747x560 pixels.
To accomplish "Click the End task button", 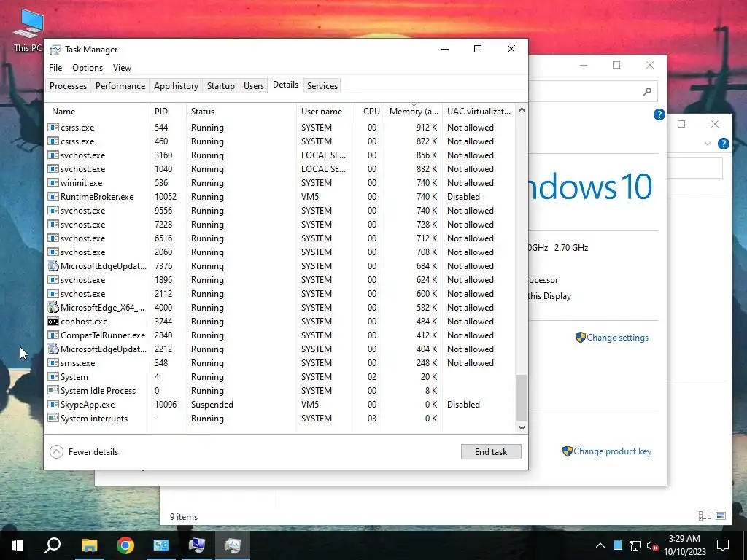I will point(491,451).
